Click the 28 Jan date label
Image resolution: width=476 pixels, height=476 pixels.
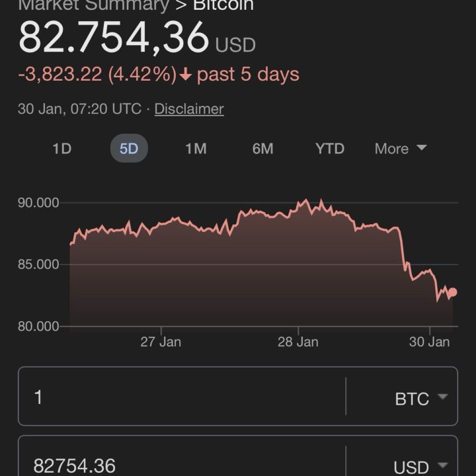click(297, 342)
